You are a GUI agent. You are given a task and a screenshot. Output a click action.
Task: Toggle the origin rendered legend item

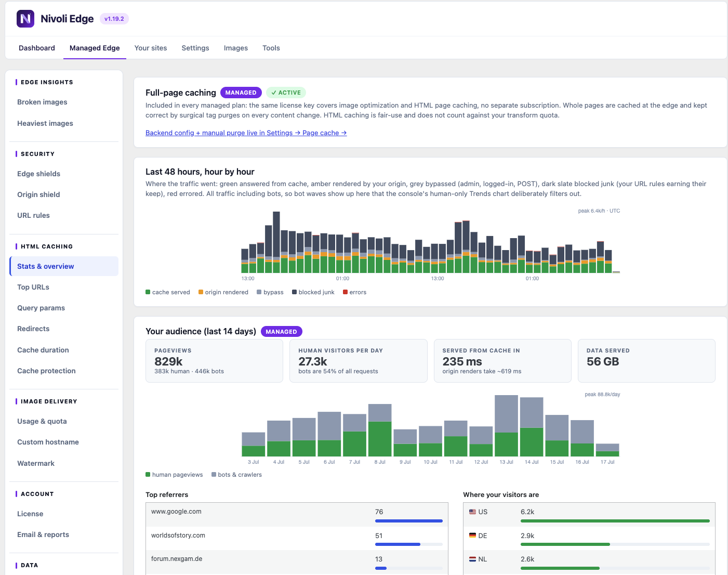[223, 292]
